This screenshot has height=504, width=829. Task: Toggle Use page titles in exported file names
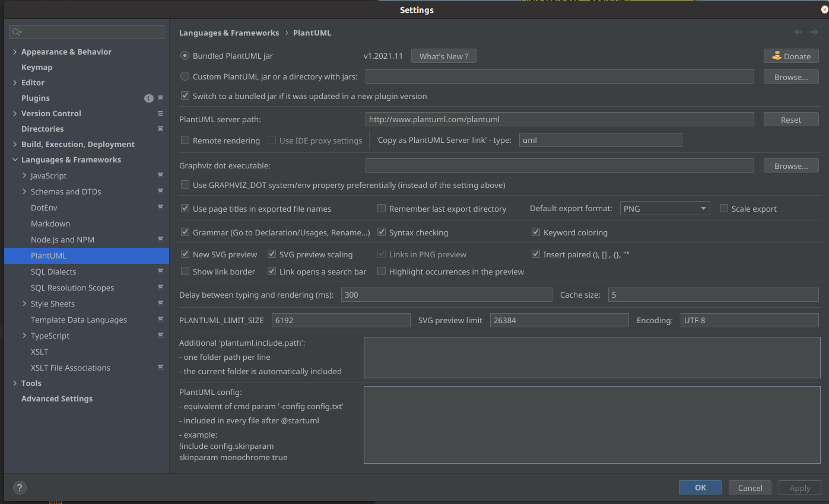tap(185, 209)
